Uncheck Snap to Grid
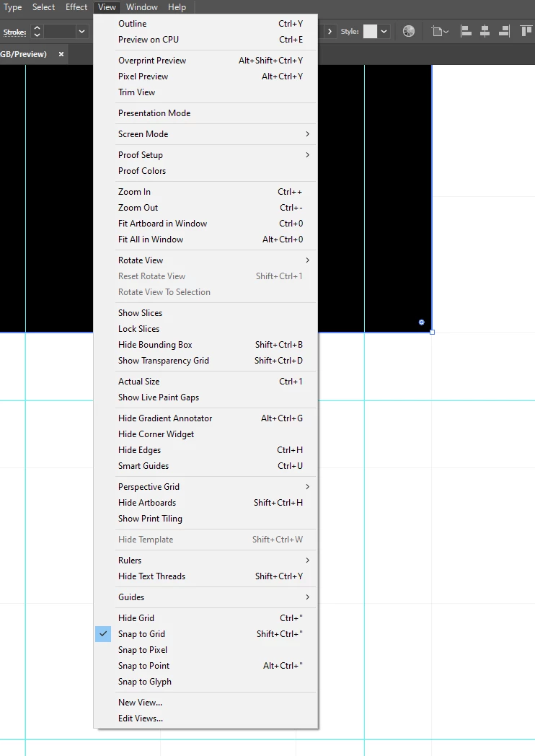This screenshot has height=756, width=535. point(205,634)
